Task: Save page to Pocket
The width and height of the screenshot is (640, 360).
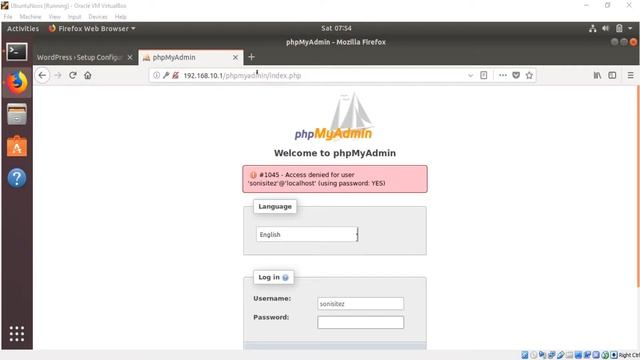Action: click(x=516, y=75)
